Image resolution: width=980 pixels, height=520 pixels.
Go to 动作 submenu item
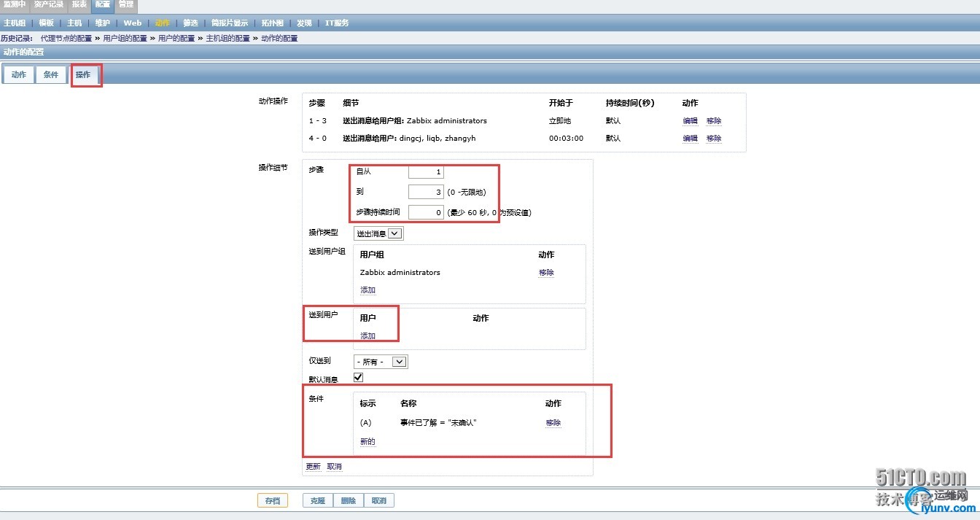[162, 23]
